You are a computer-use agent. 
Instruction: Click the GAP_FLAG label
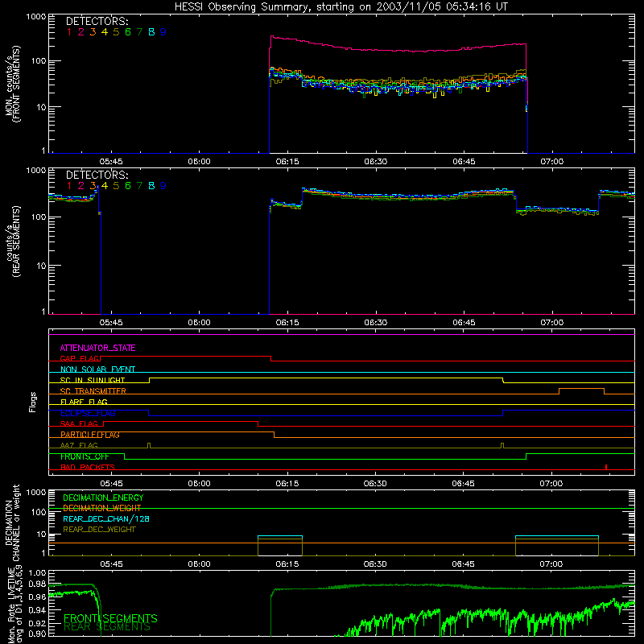[x=80, y=358]
